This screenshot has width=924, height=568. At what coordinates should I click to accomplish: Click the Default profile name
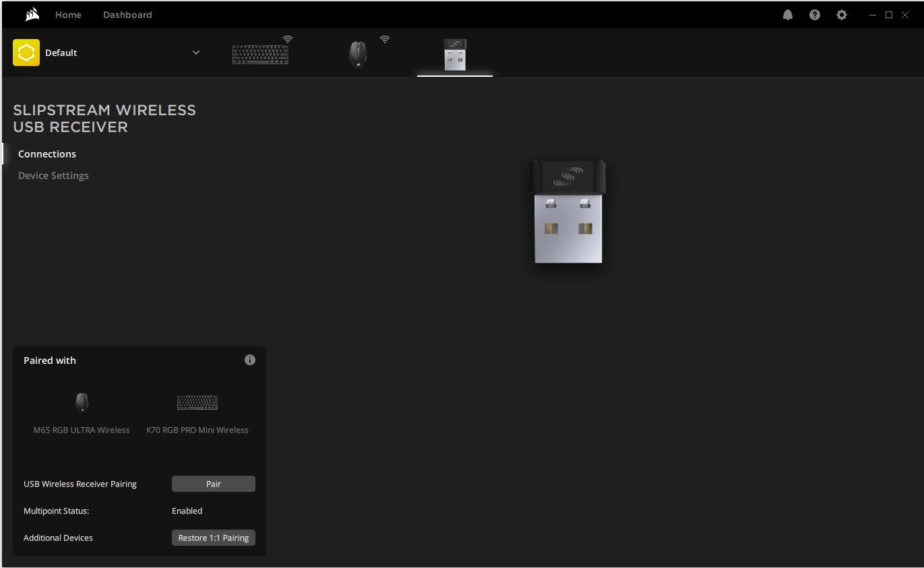pyautogui.click(x=61, y=53)
